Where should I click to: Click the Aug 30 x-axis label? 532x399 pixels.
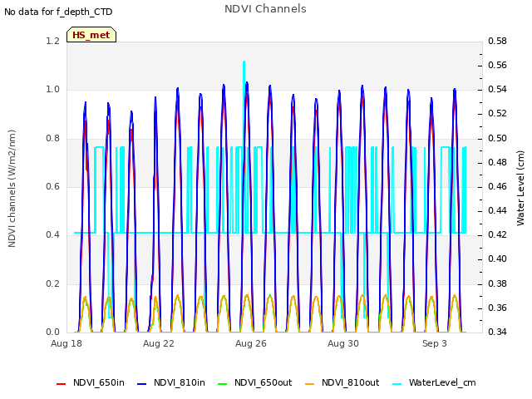343,343
